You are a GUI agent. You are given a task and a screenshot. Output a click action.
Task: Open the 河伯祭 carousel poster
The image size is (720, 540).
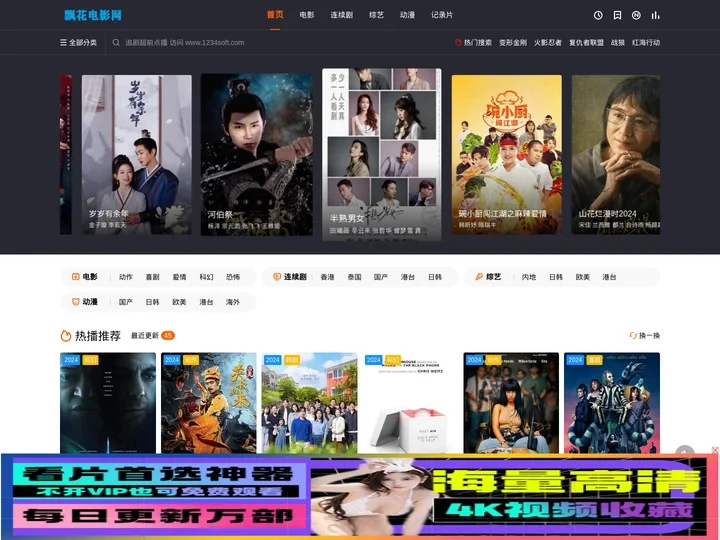[257, 155]
